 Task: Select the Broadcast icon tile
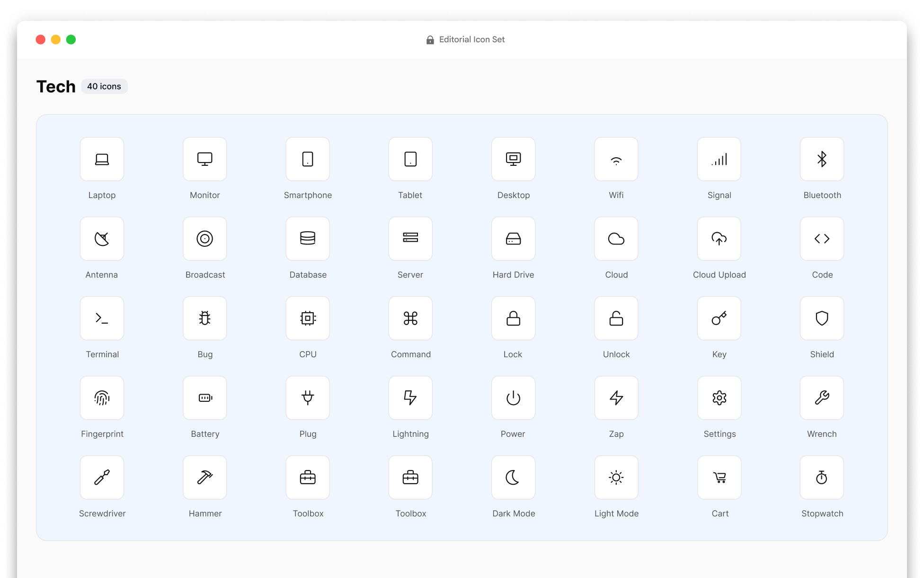[x=205, y=239]
